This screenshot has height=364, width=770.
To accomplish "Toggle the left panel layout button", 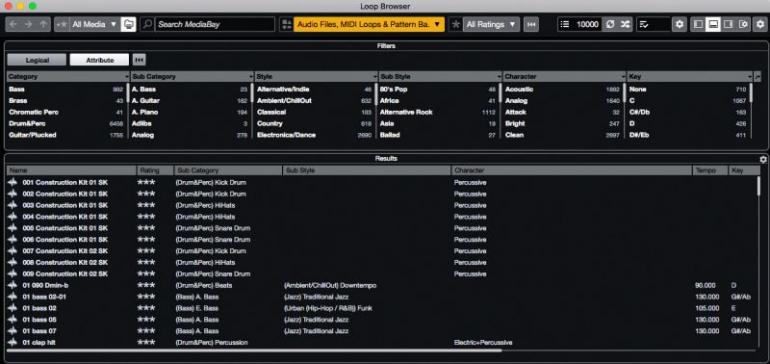I will point(698,24).
